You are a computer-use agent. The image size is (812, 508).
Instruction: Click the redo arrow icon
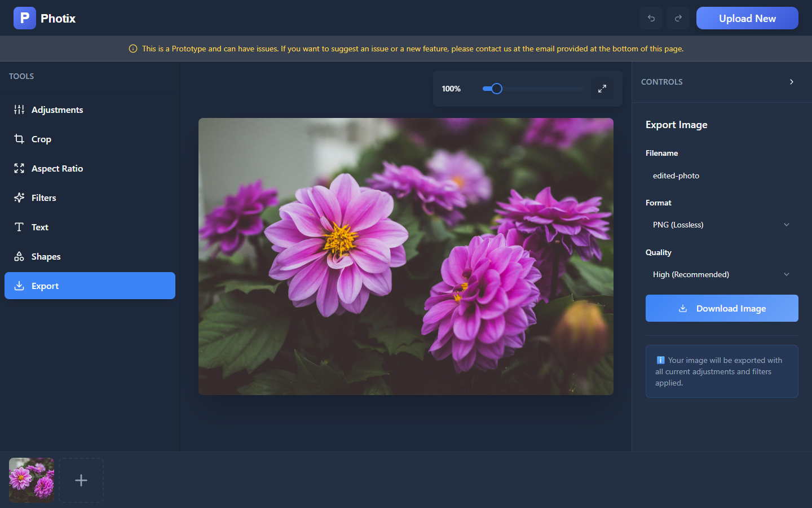(678, 18)
